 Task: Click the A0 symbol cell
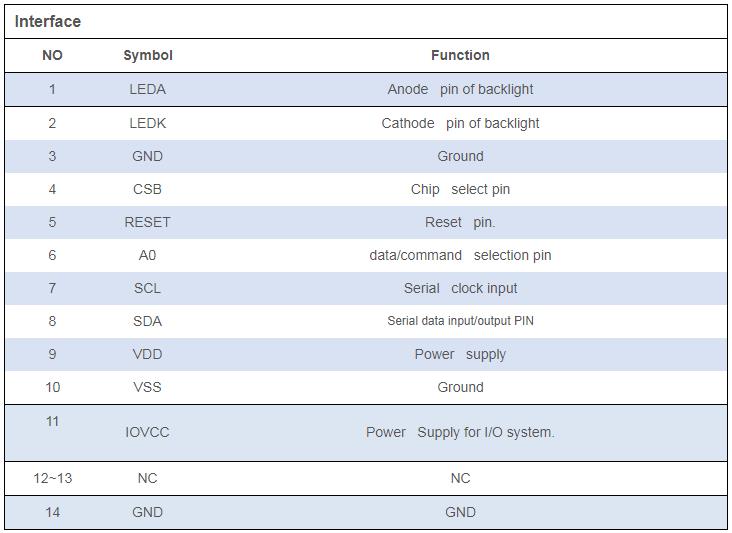pyautogui.click(x=148, y=255)
